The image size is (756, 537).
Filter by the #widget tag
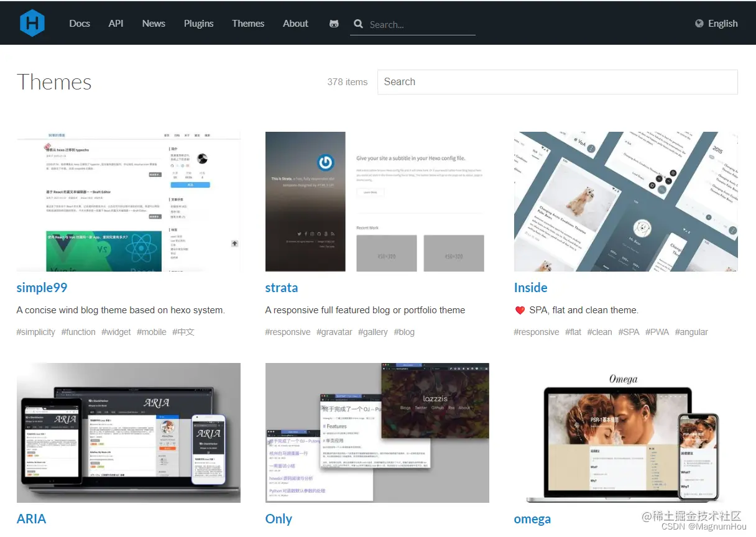point(116,332)
